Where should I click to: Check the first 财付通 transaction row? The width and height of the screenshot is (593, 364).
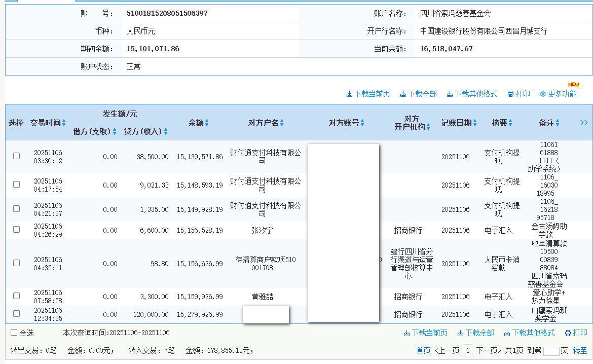point(16,157)
